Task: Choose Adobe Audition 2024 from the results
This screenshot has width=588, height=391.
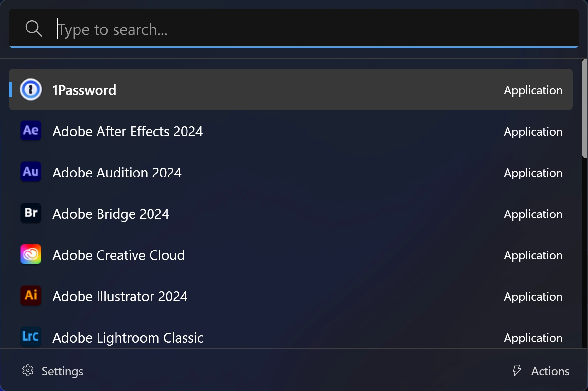Action: click(291, 172)
